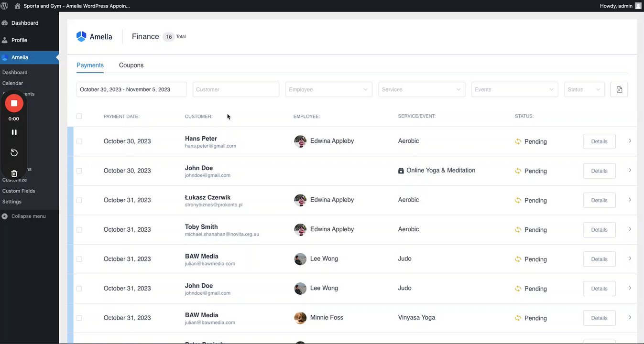Click the Pending status icon for Toby Smith
Screen dimensions: 644x344
coord(518,230)
